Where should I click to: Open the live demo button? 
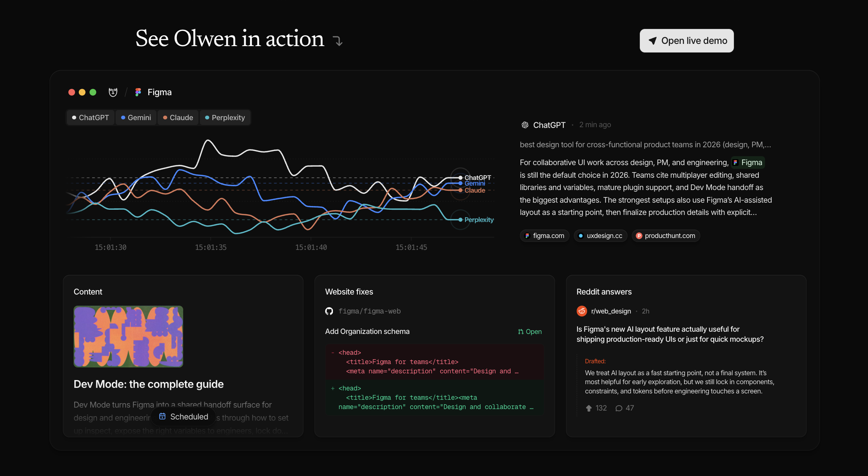(687, 41)
